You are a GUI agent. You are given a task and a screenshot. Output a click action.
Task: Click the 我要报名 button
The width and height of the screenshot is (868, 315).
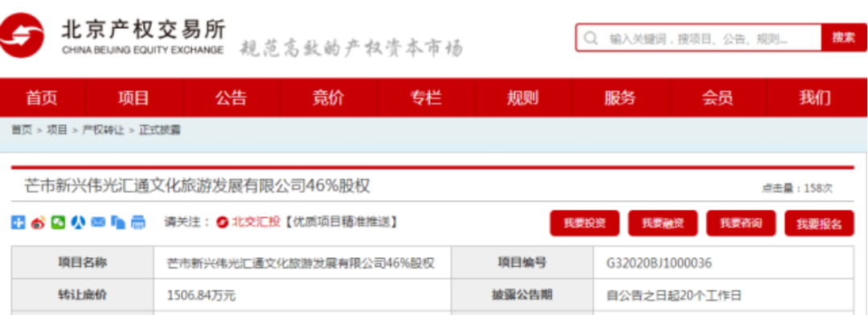[819, 223]
